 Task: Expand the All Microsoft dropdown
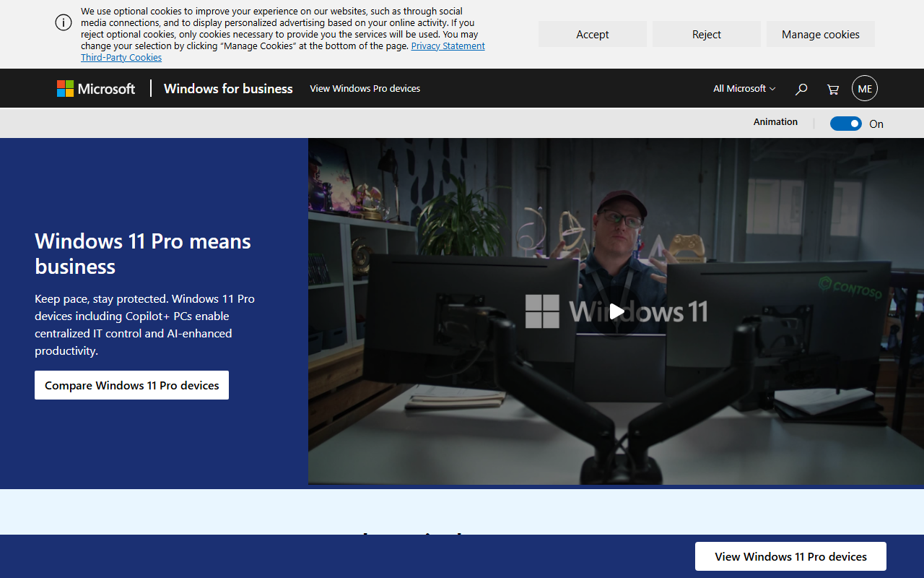pyautogui.click(x=744, y=88)
